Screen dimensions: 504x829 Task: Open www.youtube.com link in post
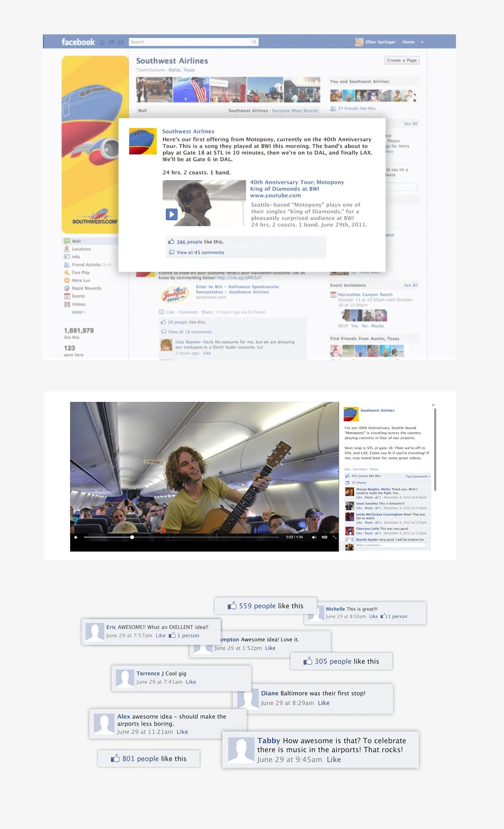coord(275,195)
